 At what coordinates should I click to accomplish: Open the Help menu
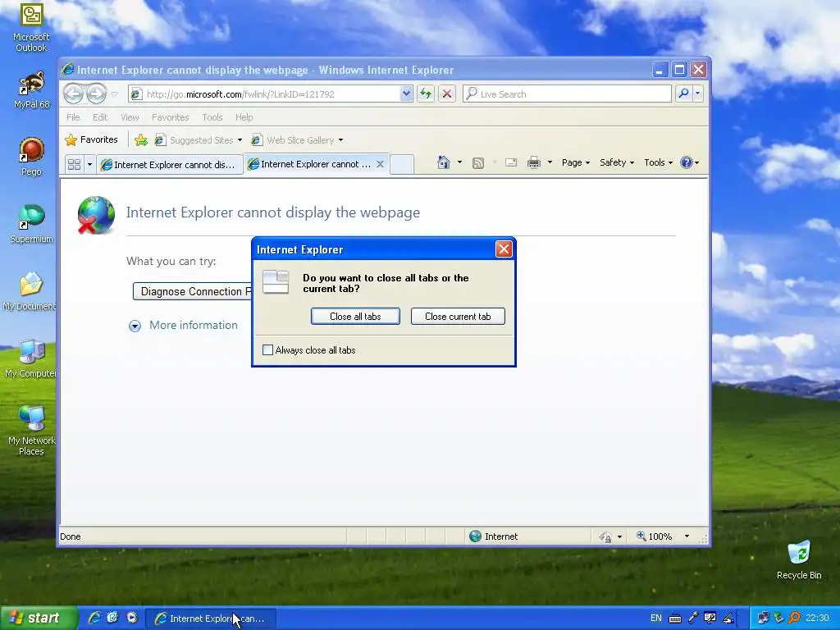(x=244, y=117)
